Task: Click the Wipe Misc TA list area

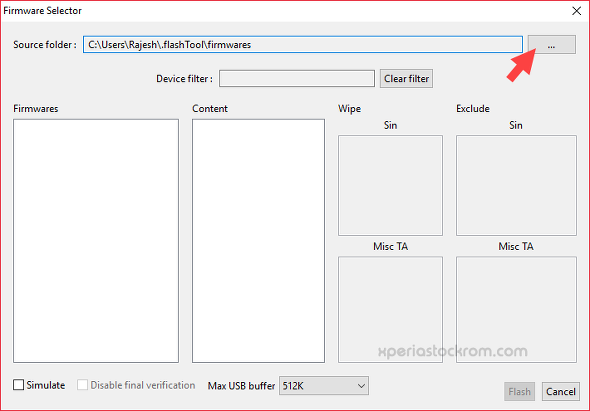Action: [390, 309]
